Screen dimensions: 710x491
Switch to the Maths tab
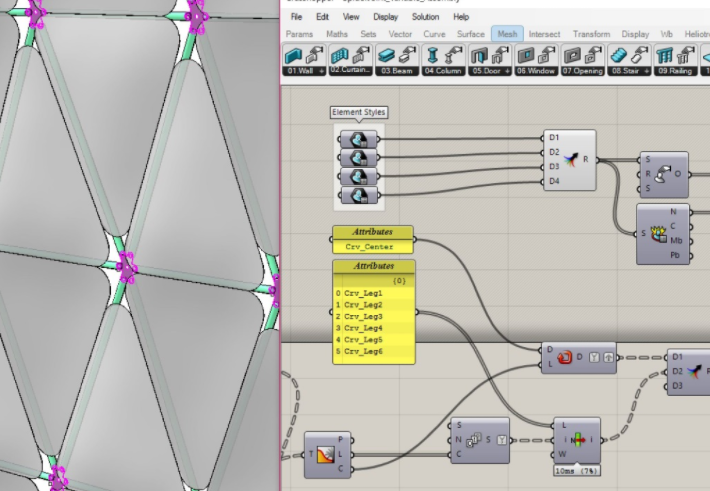click(337, 34)
